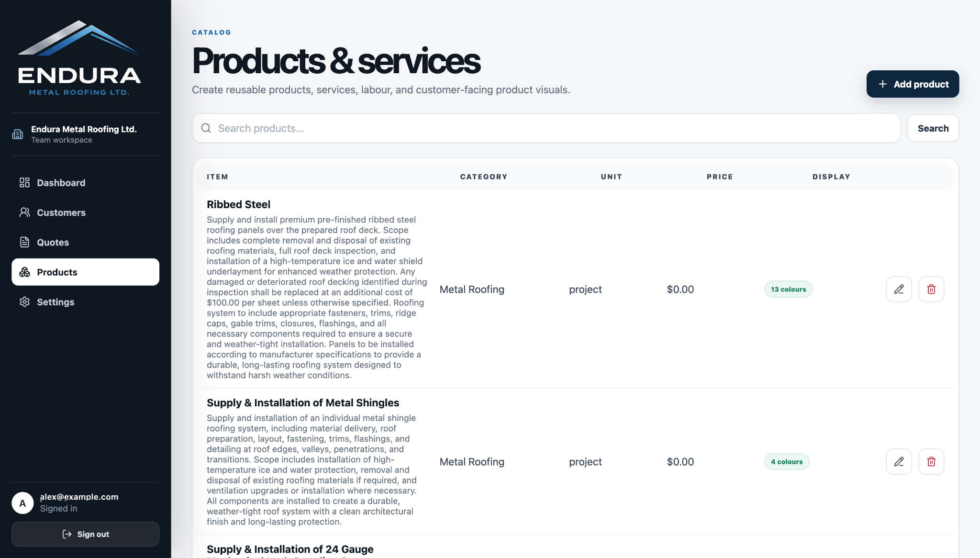Click the Endura Metal Roofing logo
This screenshot has height=558, width=980.
click(79, 58)
